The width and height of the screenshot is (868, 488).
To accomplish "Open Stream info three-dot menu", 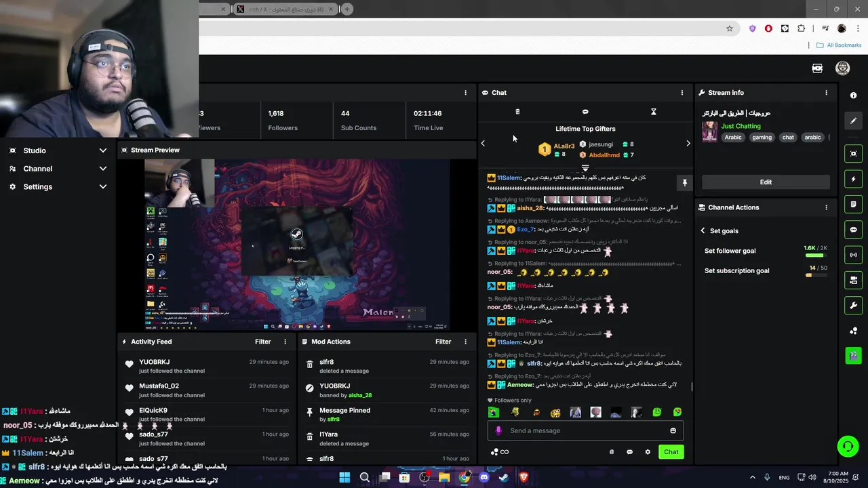I will pyautogui.click(x=826, y=93).
